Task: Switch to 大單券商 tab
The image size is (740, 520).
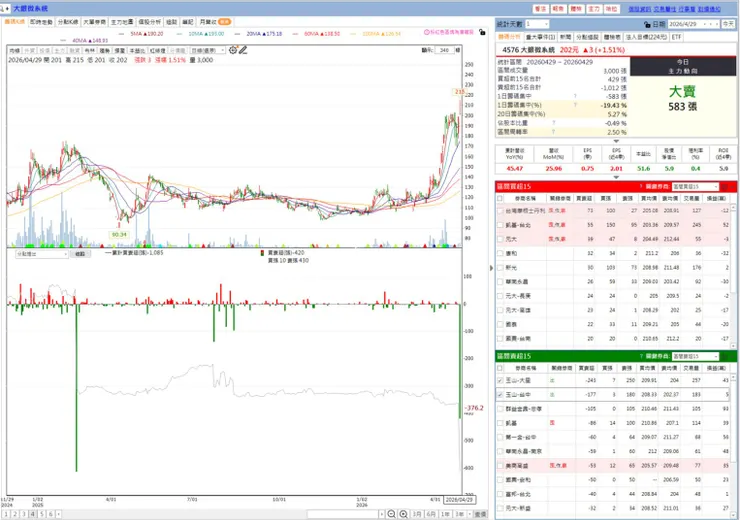Action: (95, 22)
